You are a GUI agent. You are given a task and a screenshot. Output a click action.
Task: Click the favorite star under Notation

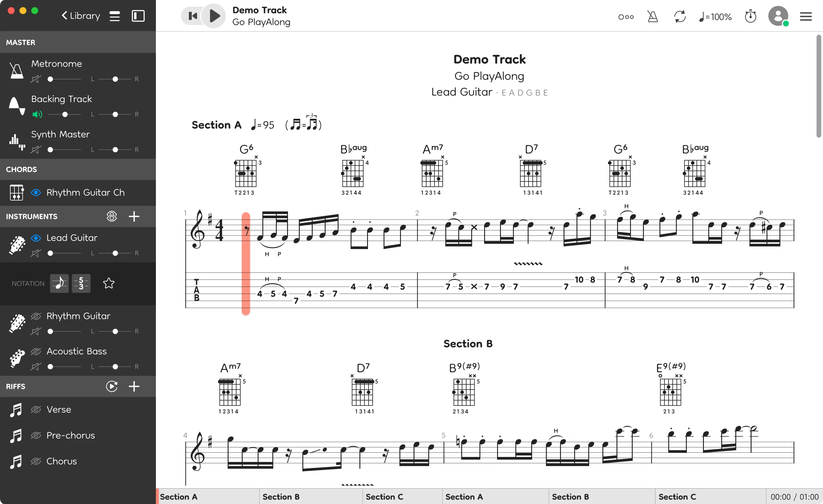point(109,283)
